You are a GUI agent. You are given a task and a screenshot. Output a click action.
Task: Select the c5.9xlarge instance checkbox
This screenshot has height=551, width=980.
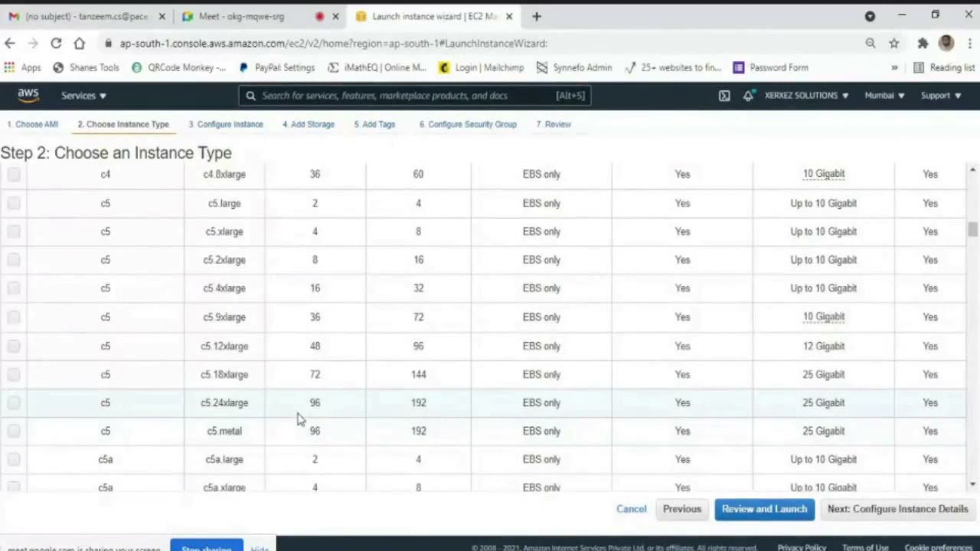(x=14, y=317)
